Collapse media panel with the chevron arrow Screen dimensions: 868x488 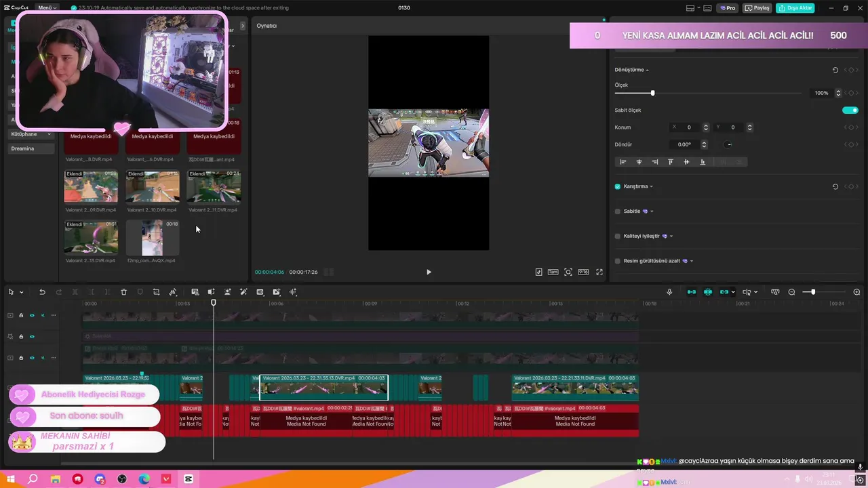(243, 26)
